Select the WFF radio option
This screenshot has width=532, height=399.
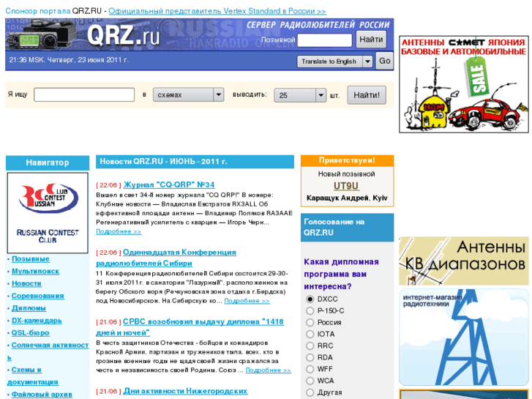click(310, 369)
